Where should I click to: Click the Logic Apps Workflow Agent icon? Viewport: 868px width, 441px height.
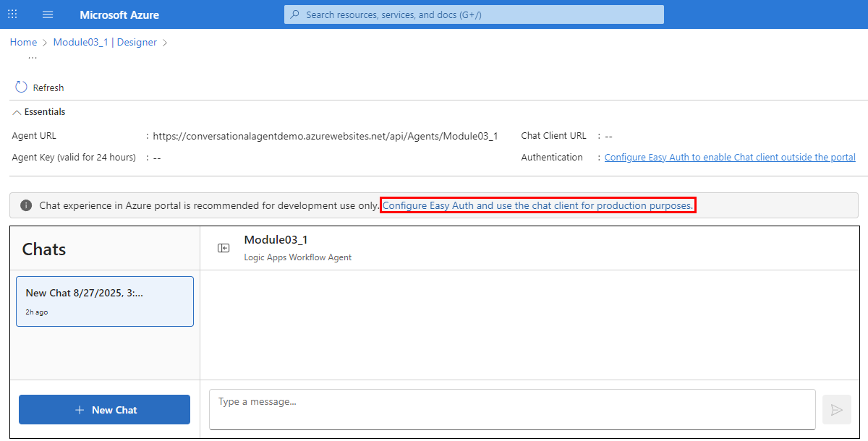tap(224, 247)
